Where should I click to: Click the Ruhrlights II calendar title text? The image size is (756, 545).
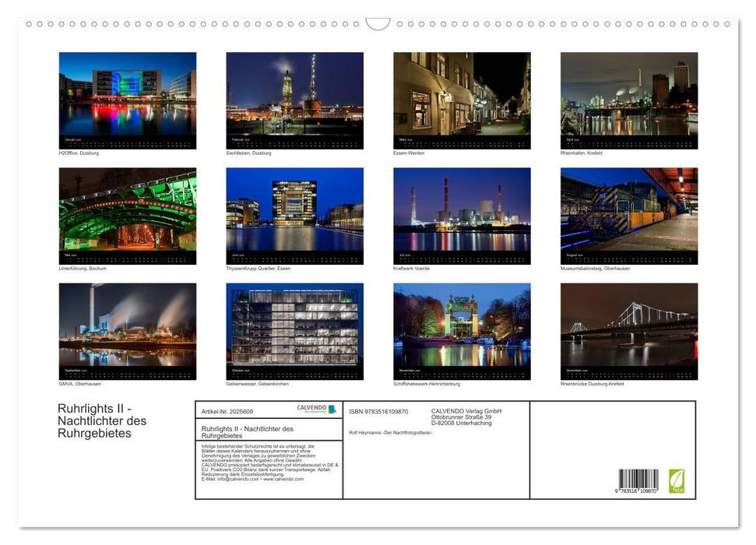[x=101, y=420]
